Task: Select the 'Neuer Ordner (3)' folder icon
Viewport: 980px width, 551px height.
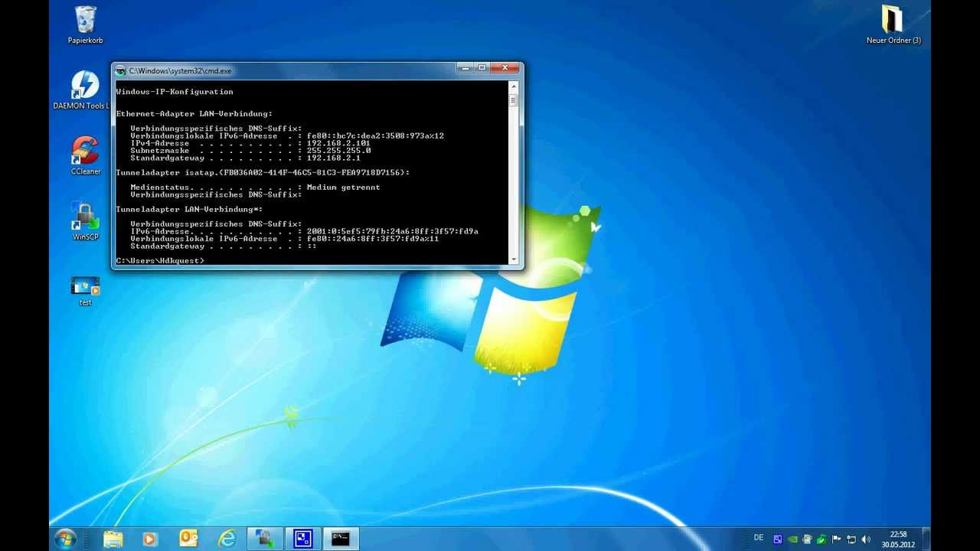Action: [x=893, y=24]
